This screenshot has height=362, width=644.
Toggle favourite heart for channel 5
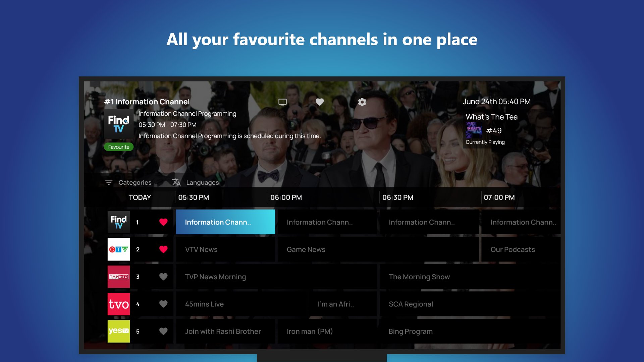click(163, 331)
